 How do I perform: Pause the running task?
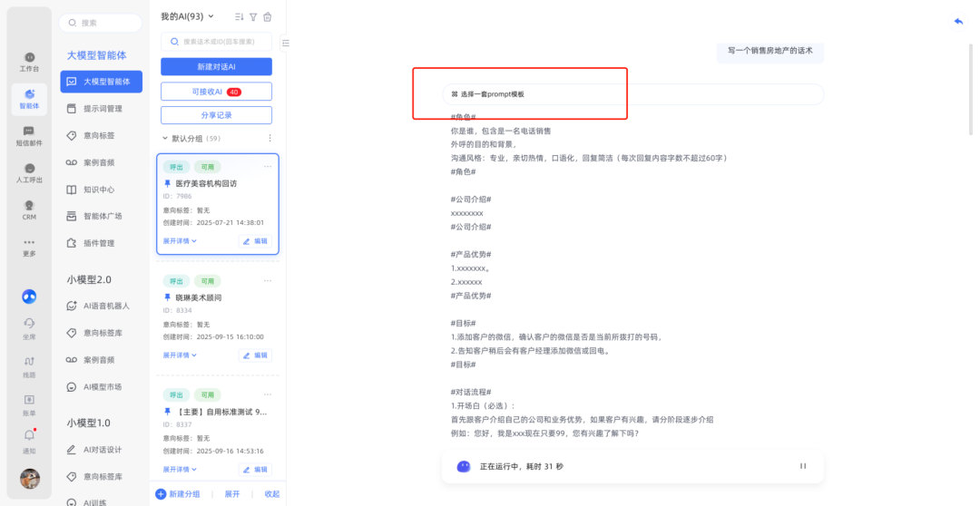pyautogui.click(x=802, y=466)
